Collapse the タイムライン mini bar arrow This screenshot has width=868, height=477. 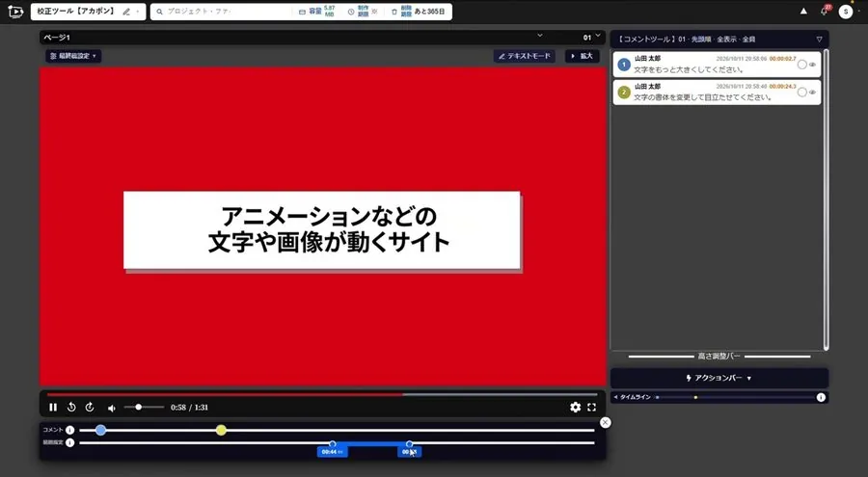(x=615, y=397)
